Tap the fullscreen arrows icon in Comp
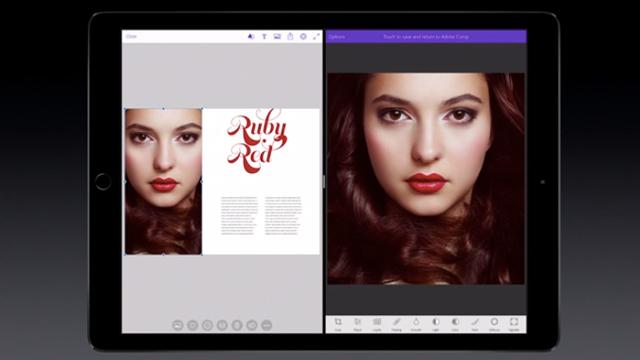The image size is (640, 360). [316, 36]
